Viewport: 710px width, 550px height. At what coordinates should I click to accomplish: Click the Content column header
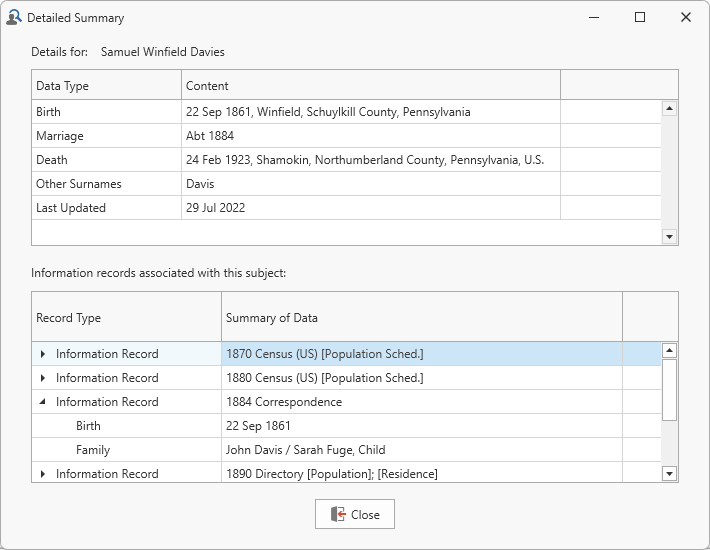pos(370,86)
